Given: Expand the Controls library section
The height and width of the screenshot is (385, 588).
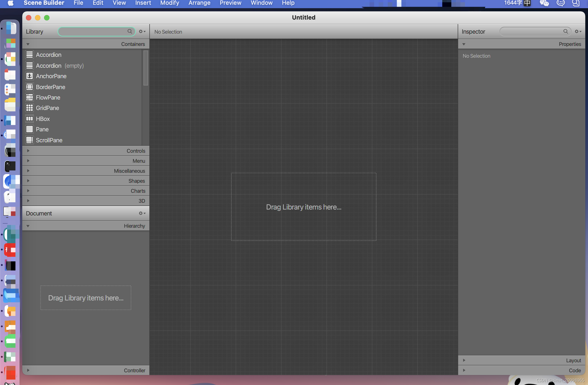Looking at the screenshot, I should 28,151.
